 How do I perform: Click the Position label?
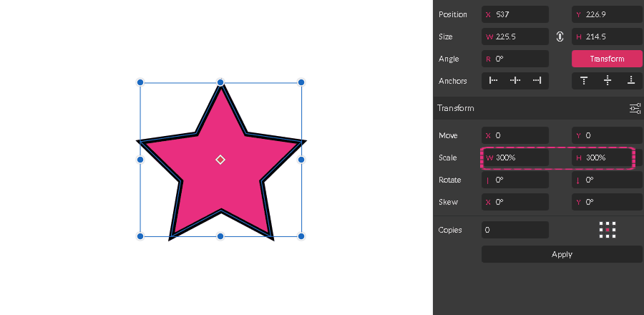(x=453, y=14)
